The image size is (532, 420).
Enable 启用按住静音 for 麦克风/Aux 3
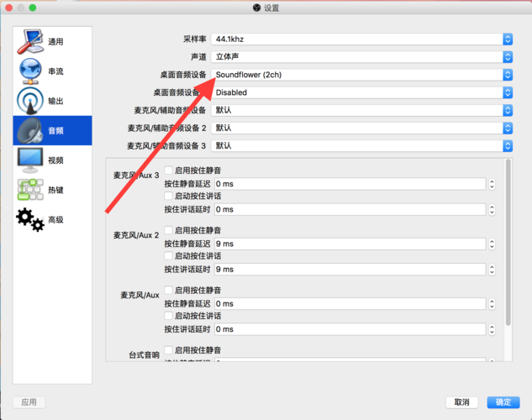coord(169,171)
